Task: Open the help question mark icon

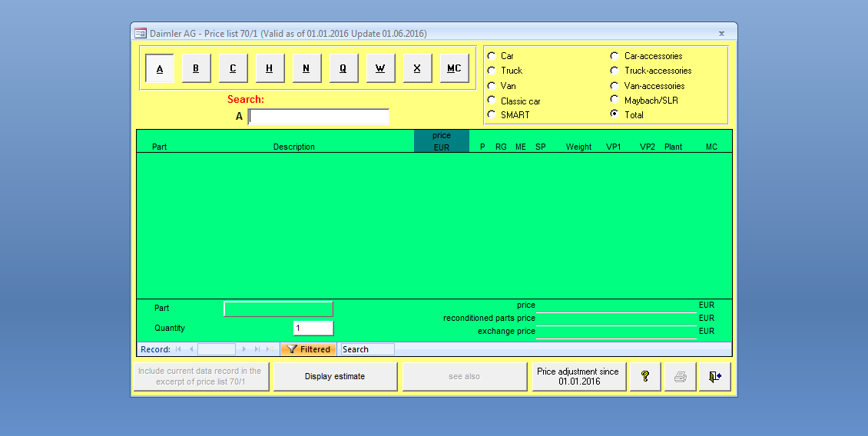Action: pos(645,376)
